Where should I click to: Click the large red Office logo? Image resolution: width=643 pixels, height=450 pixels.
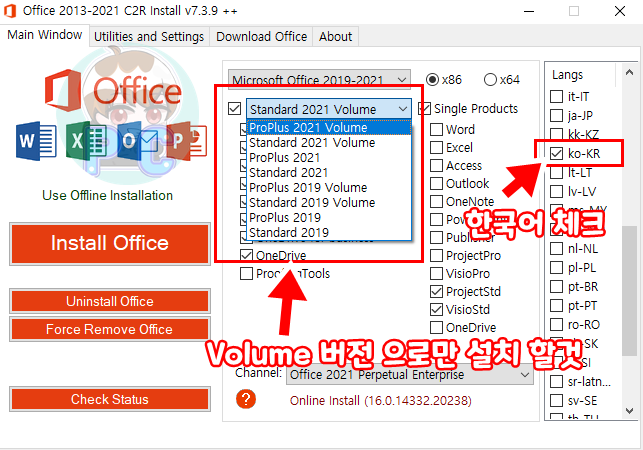coord(113,91)
